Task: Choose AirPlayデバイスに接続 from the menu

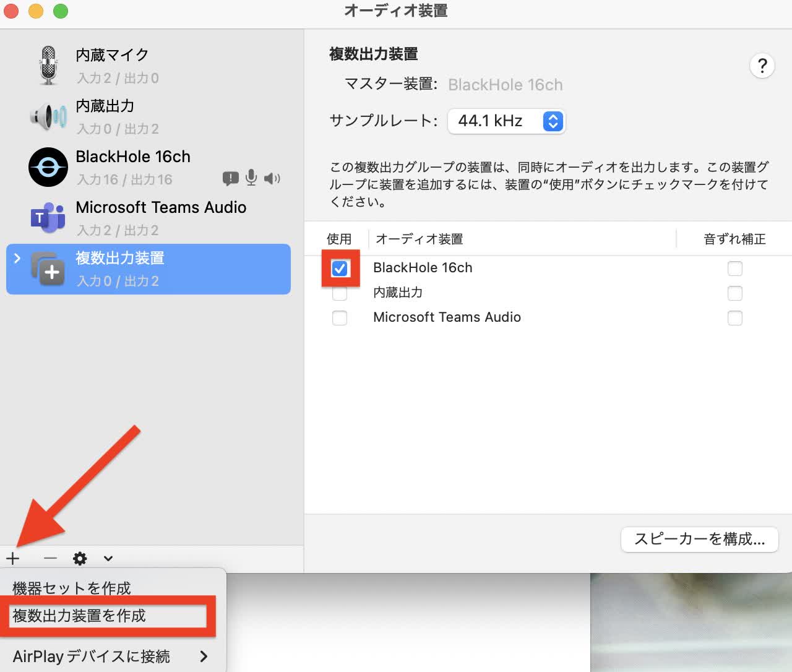Action: click(x=92, y=656)
